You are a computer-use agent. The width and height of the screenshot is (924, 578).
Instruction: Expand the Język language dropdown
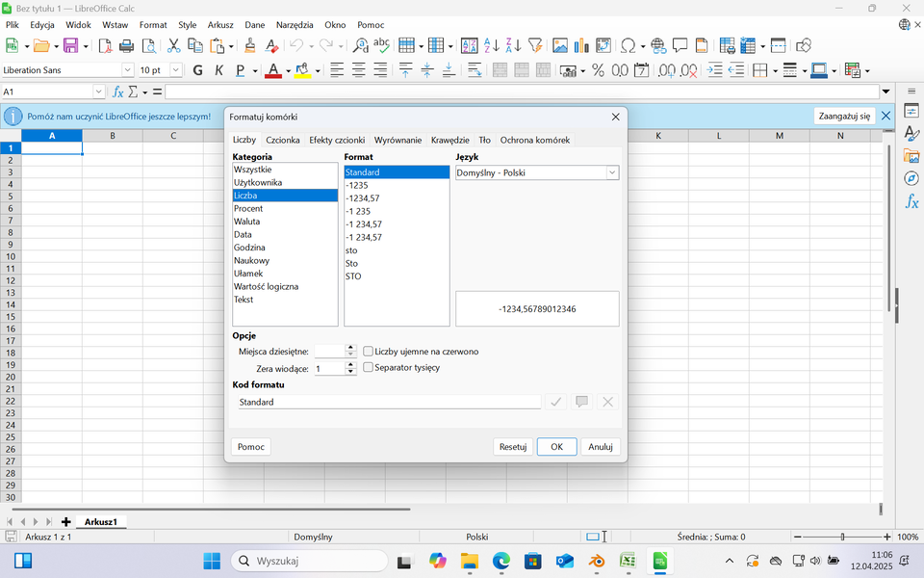pyautogui.click(x=611, y=173)
